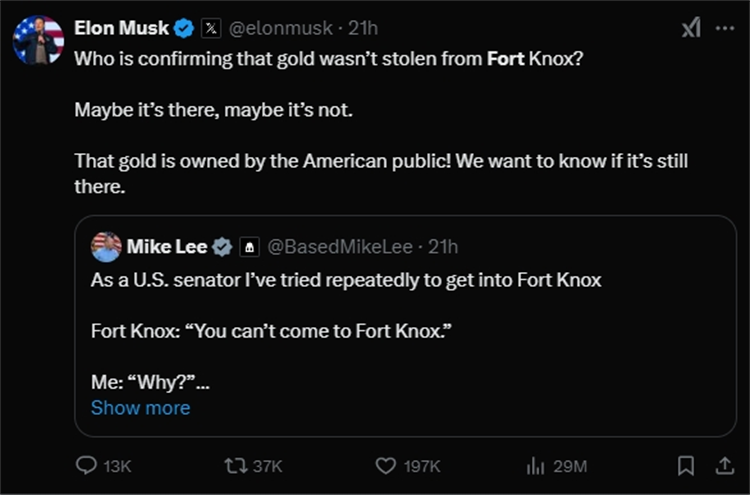Expand quoted tweet with Show more
The width and height of the screenshot is (750, 495).
point(140,408)
